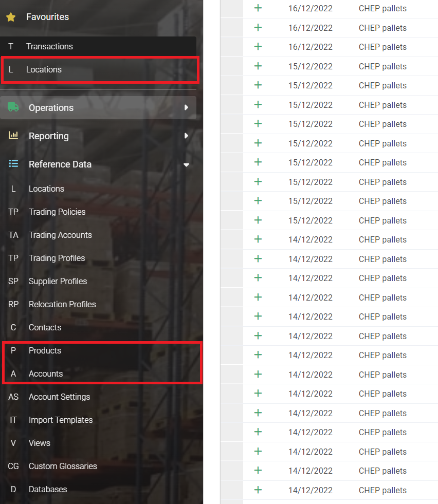
Task: Expand the Operations submenu arrow
Action: (x=186, y=107)
